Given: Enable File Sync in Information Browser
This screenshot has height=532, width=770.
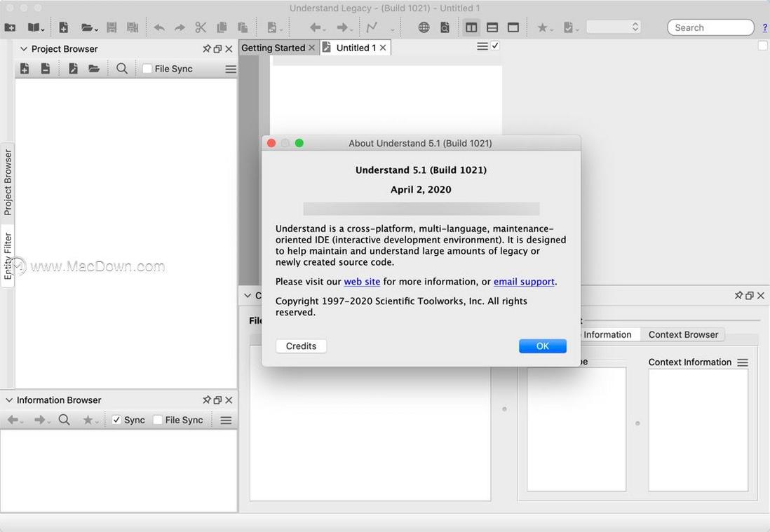Looking at the screenshot, I should click(x=158, y=420).
